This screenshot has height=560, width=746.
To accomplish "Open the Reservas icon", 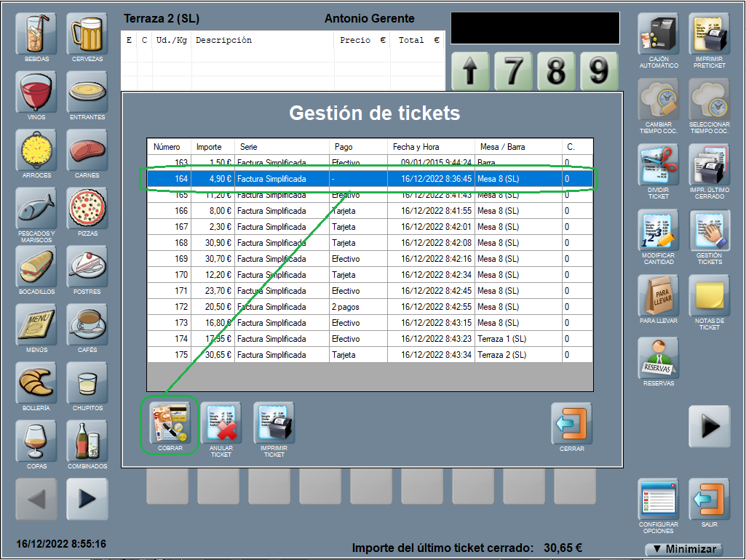I will click(x=658, y=358).
